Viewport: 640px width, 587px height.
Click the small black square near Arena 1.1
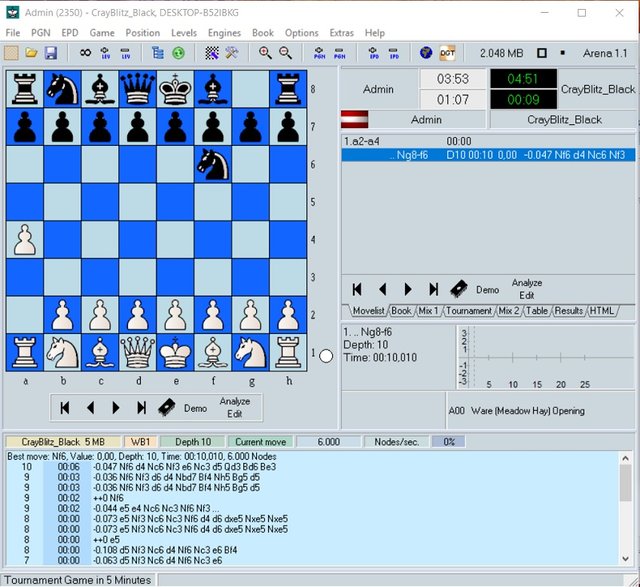562,53
